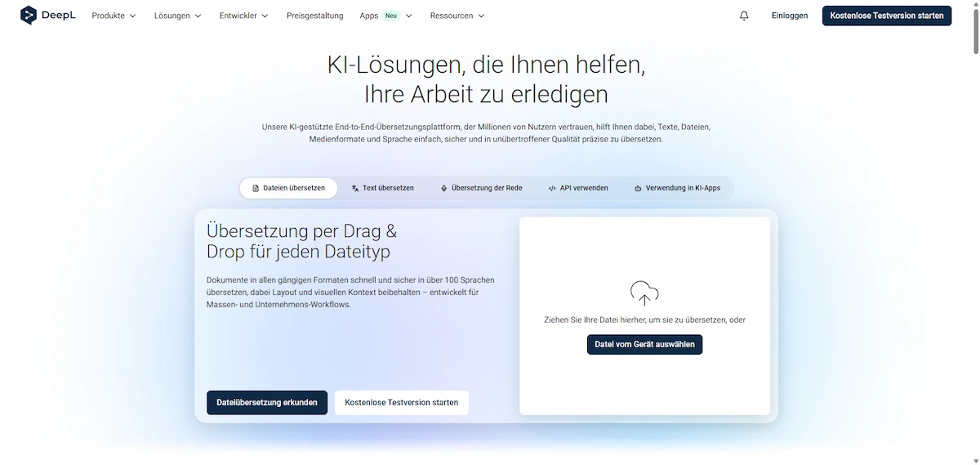Expand the Apps dropdown chevron
Image resolution: width=980 pixels, height=465 pixels.
tap(408, 16)
